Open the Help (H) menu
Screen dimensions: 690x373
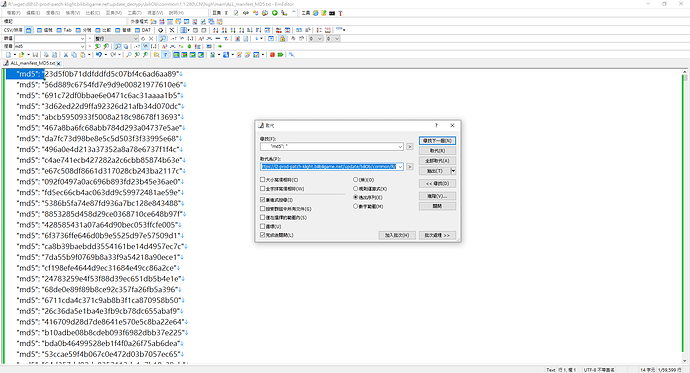point(176,13)
